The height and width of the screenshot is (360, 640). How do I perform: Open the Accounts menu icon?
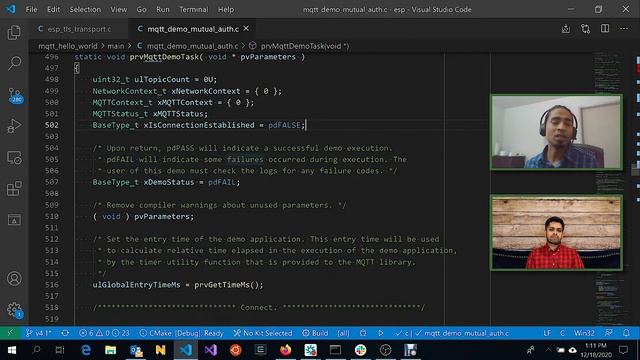pyautogui.click(x=14, y=279)
